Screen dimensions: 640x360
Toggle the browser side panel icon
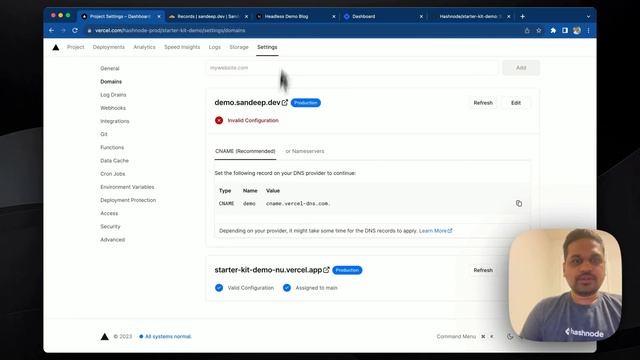[x=565, y=30]
